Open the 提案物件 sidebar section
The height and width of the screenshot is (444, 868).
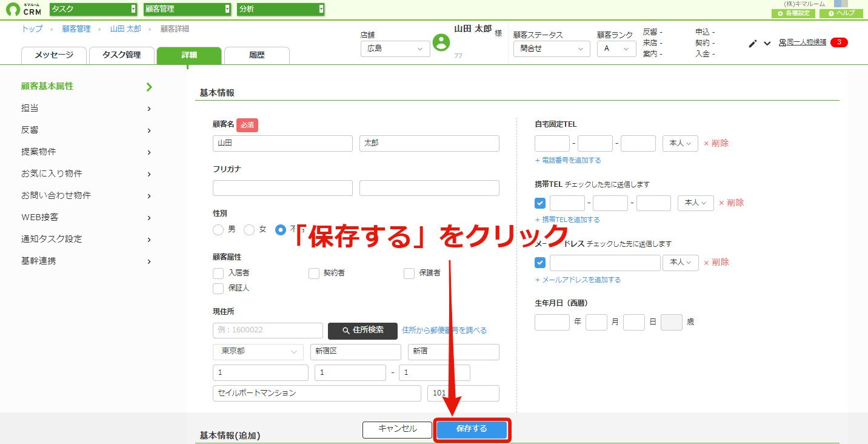[86, 152]
